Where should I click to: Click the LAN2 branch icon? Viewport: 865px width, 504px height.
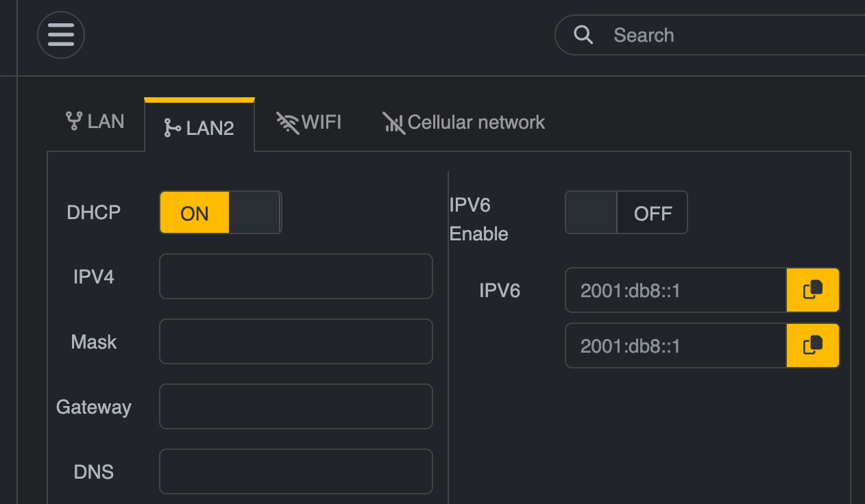point(173,127)
